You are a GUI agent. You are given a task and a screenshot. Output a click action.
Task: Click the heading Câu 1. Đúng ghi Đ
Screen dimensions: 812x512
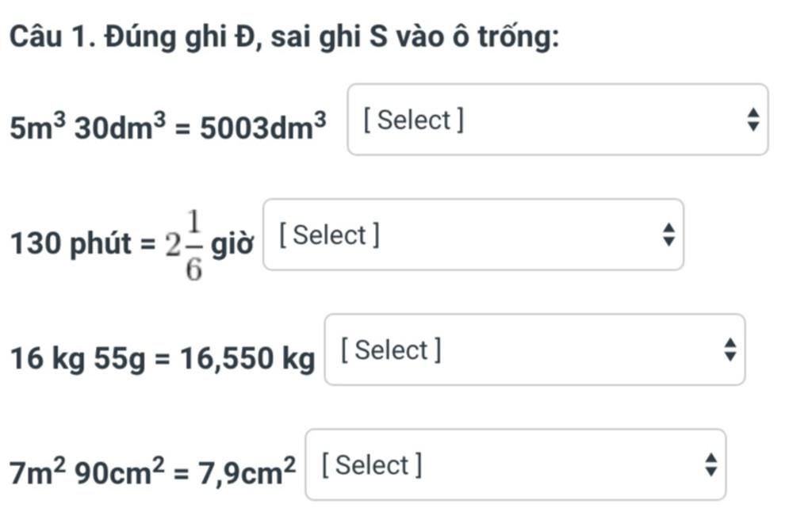(x=132, y=36)
